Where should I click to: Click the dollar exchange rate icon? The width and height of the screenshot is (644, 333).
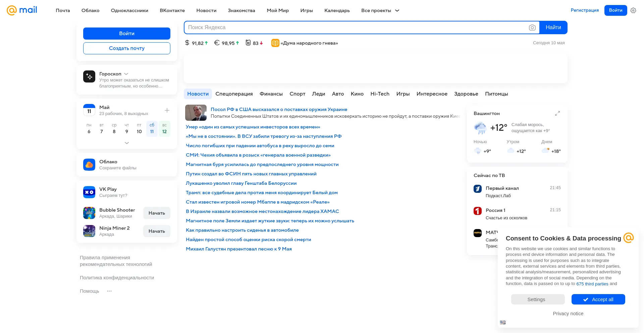pos(187,43)
